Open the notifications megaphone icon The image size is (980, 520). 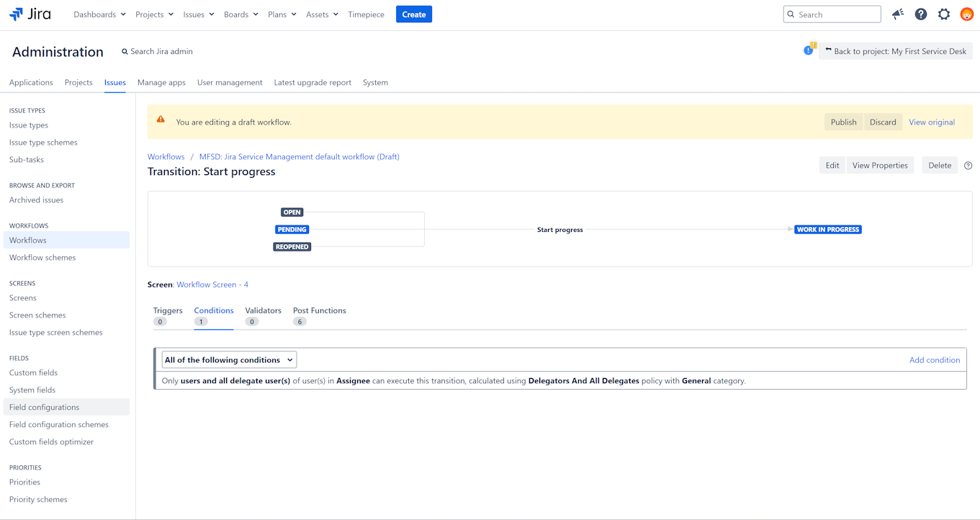tap(897, 14)
